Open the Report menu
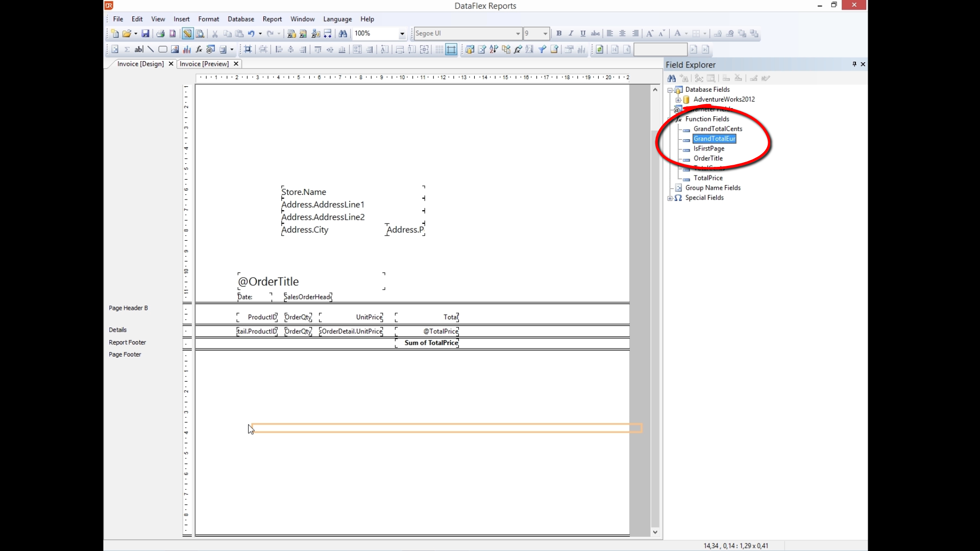The width and height of the screenshot is (980, 551). [272, 19]
